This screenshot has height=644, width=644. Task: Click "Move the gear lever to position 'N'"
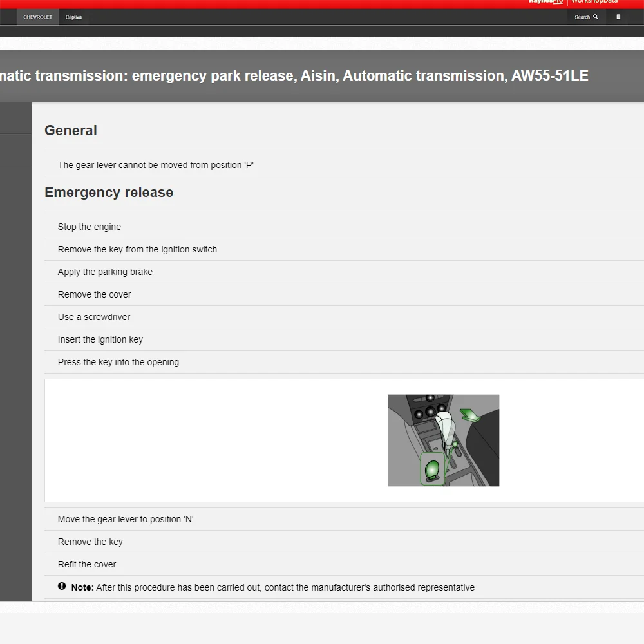[126, 519]
